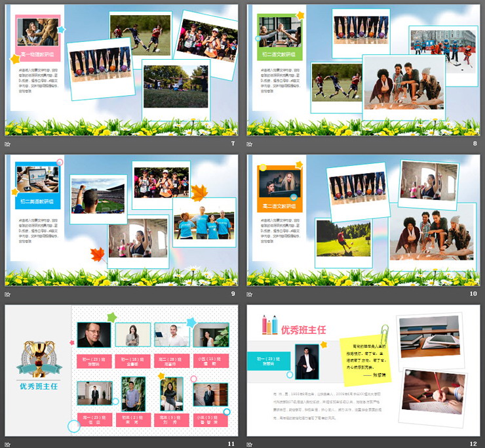Click the colored pencils icon on slide 12

(x=270, y=325)
